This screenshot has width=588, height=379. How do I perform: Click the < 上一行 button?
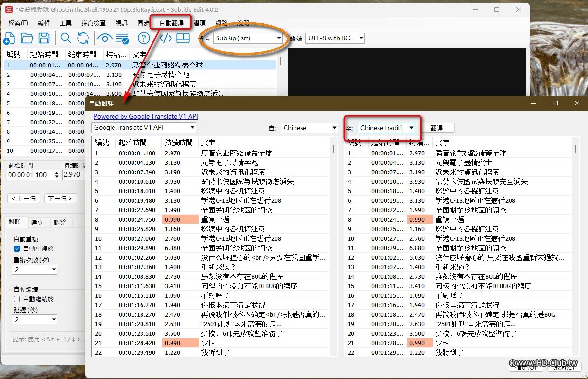pos(24,199)
